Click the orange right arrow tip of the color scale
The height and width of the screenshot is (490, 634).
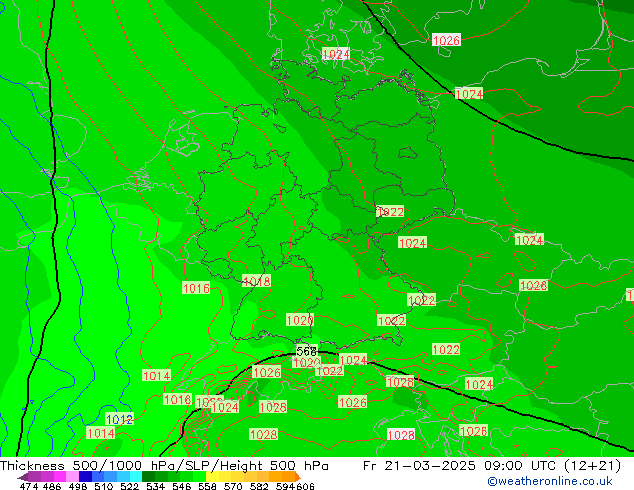coord(298,477)
